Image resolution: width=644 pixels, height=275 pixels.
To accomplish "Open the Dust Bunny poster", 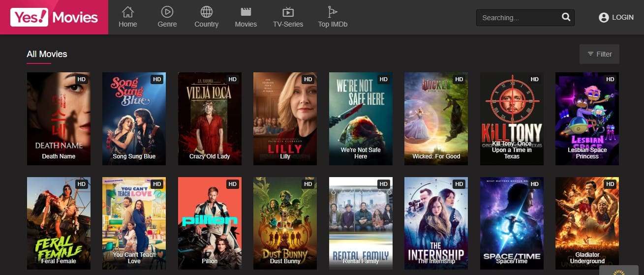I will point(285,223).
